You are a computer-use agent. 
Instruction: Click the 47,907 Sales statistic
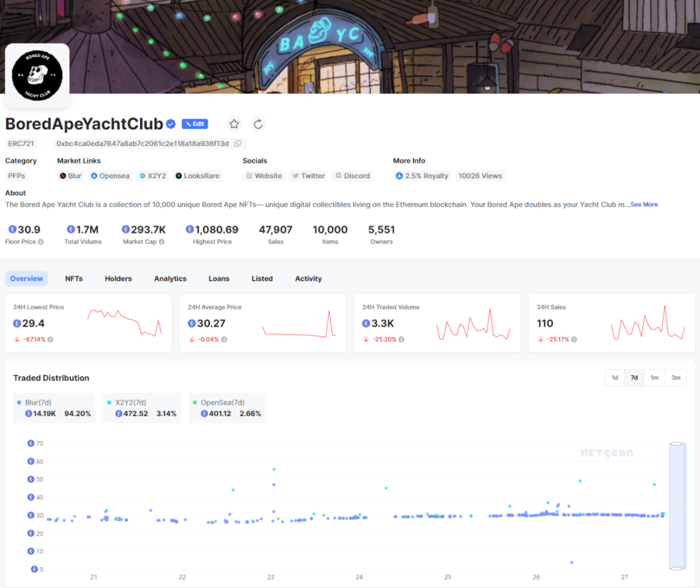click(275, 235)
